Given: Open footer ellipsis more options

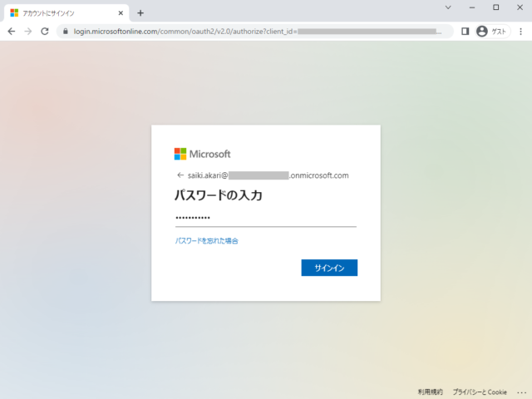Looking at the screenshot, I should [x=521, y=392].
